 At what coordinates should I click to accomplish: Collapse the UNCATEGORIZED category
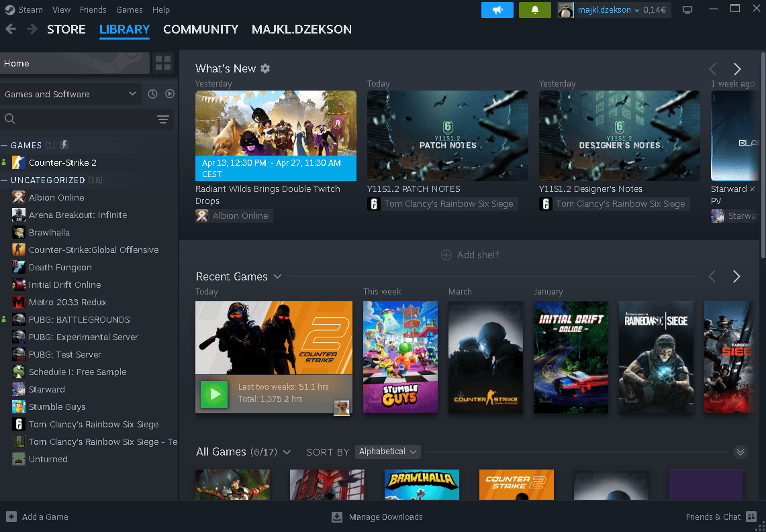(x=5, y=180)
